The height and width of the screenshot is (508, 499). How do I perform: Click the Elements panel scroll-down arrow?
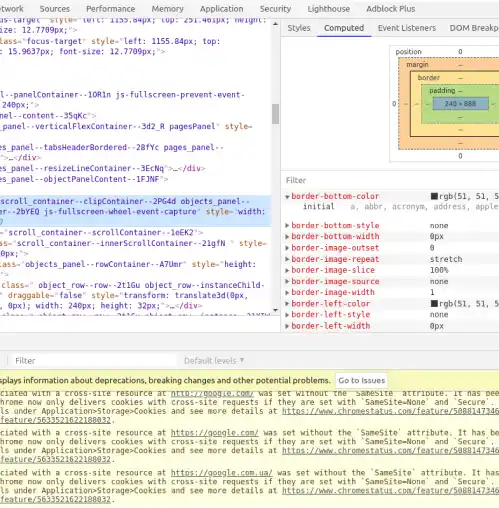275,310
